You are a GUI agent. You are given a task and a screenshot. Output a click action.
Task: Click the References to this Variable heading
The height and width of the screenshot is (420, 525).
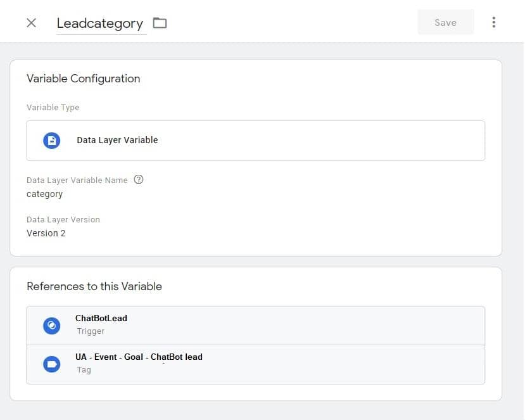94,286
